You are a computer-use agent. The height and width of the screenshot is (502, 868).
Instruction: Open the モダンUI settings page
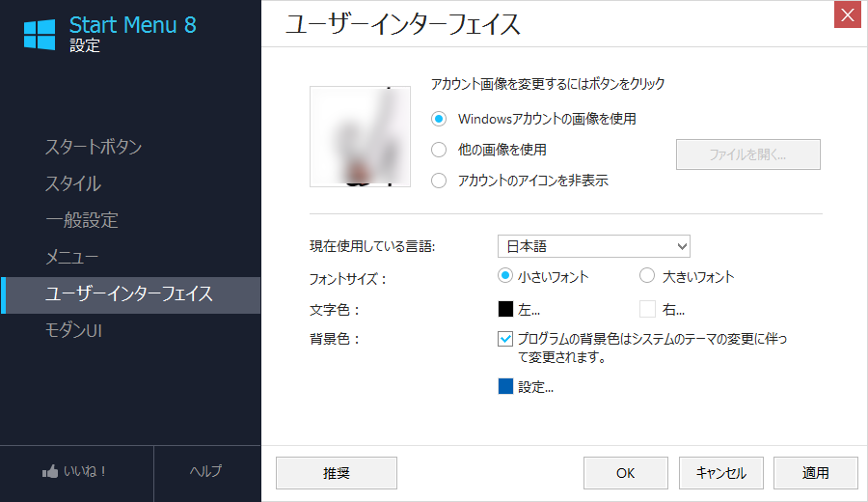point(73,330)
